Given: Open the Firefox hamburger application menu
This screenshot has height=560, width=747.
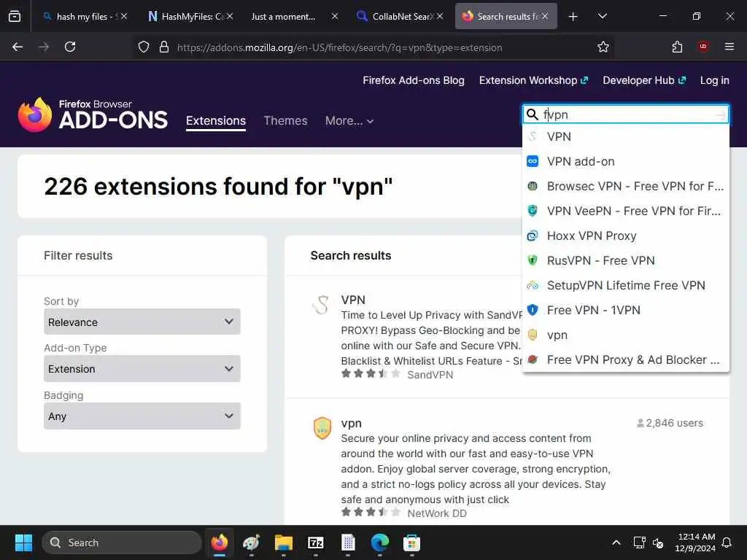Looking at the screenshot, I should tap(729, 47).
